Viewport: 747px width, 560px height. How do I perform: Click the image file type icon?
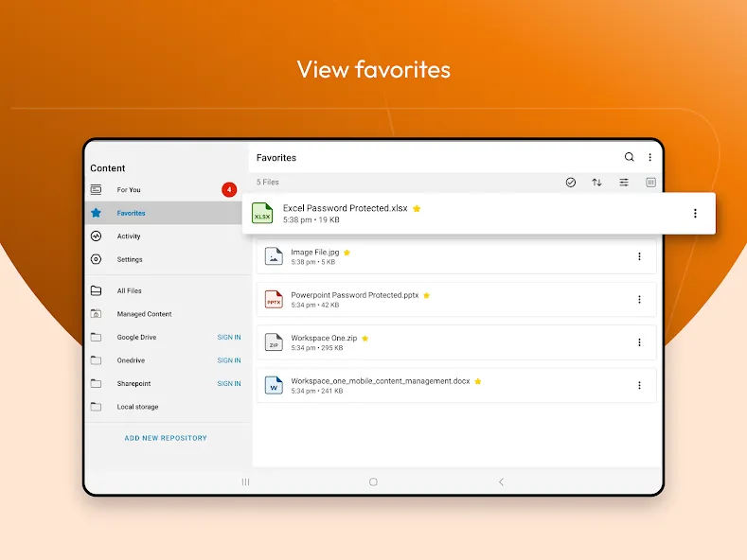(274, 256)
